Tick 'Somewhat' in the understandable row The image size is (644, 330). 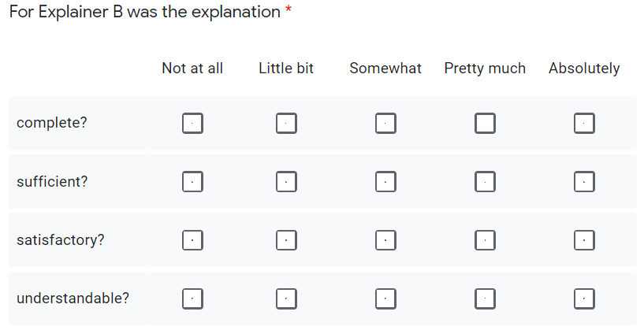coord(385,298)
